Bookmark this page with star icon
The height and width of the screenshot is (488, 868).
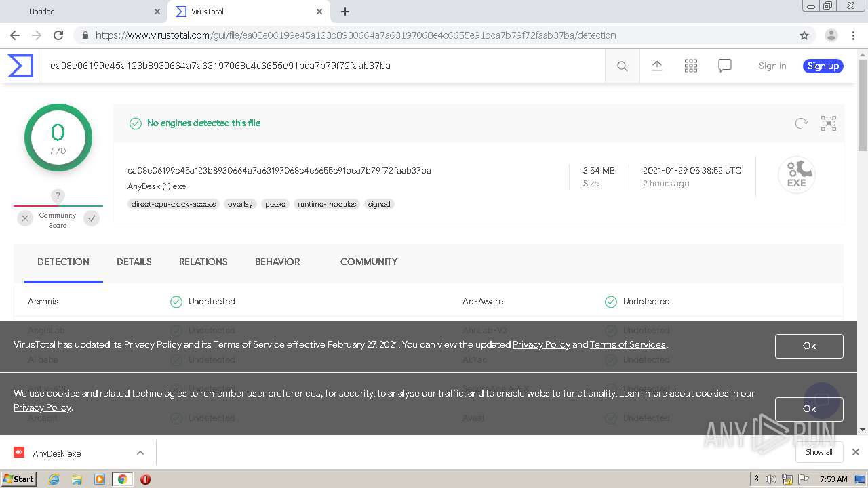pos(804,35)
